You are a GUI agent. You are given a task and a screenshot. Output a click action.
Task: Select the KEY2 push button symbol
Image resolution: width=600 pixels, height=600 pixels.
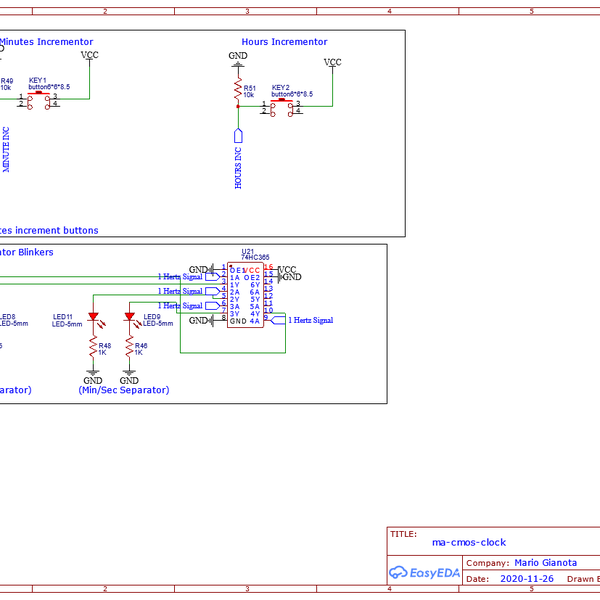pyautogui.click(x=283, y=106)
